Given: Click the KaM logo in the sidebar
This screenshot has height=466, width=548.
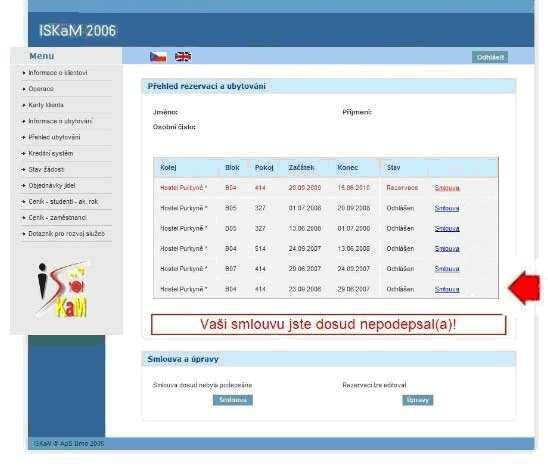Looking at the screenshot, I should [63, 289].
